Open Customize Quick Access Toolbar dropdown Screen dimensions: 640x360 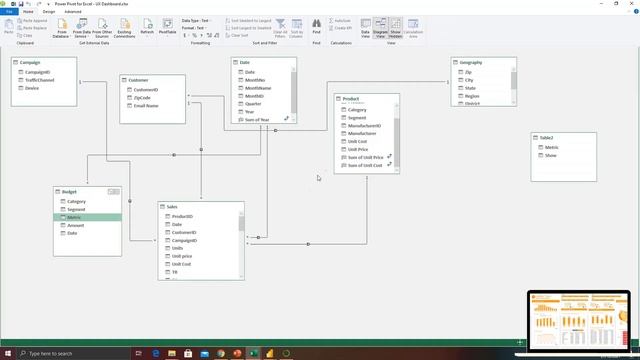[48, 4]
